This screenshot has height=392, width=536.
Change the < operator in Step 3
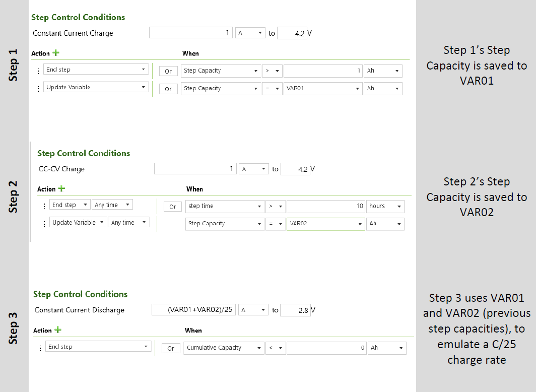click(276, 348)
